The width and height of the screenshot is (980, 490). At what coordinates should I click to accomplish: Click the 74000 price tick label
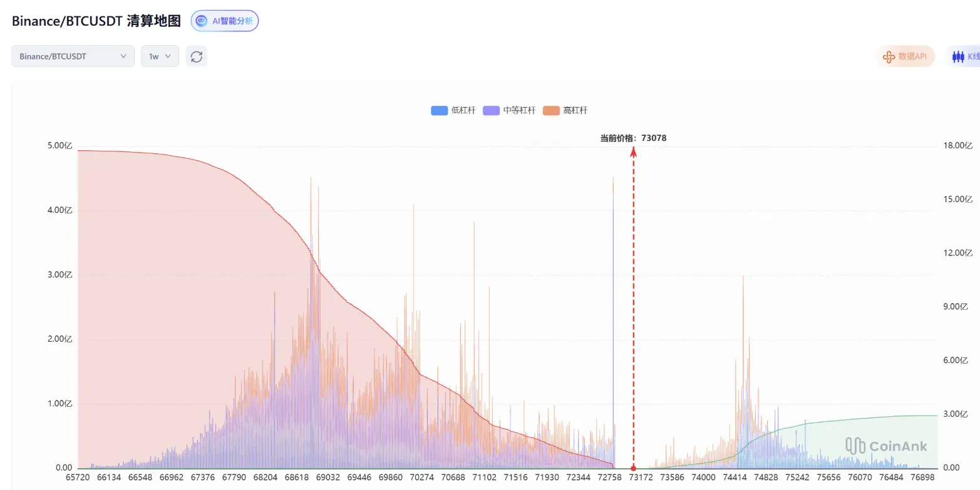click(x=704, y=477)
